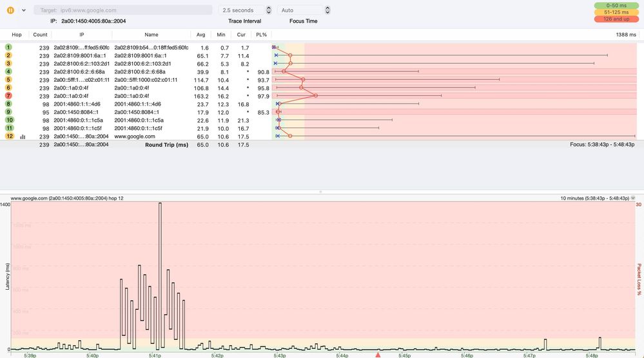
Task: Select hop 2 yellow circle icon
Action: click(x=8, y=55)
